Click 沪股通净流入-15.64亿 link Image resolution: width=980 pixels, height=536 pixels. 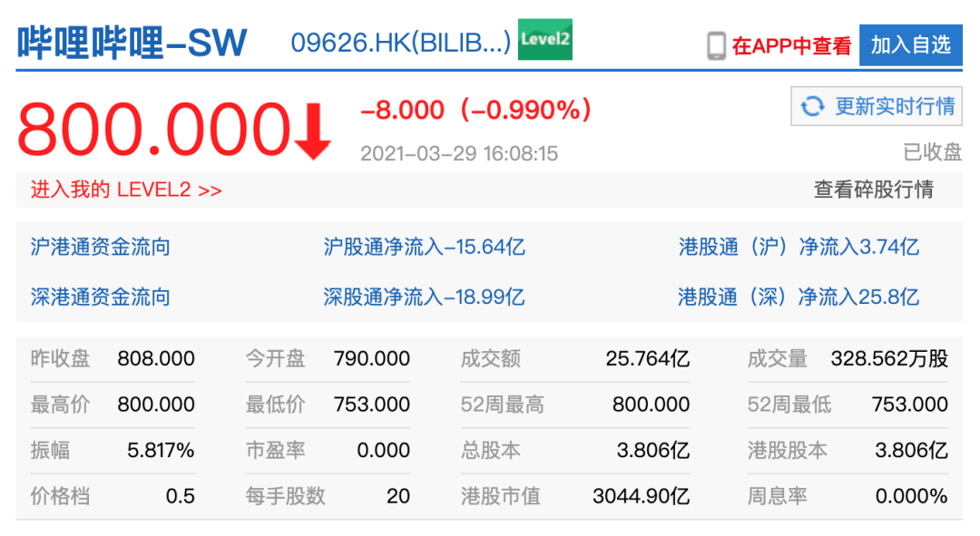coord(424,247)
